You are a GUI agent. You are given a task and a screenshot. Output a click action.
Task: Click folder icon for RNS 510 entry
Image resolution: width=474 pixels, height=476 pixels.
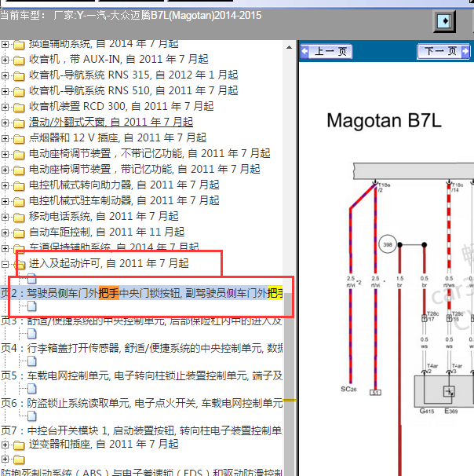point(19,92)
